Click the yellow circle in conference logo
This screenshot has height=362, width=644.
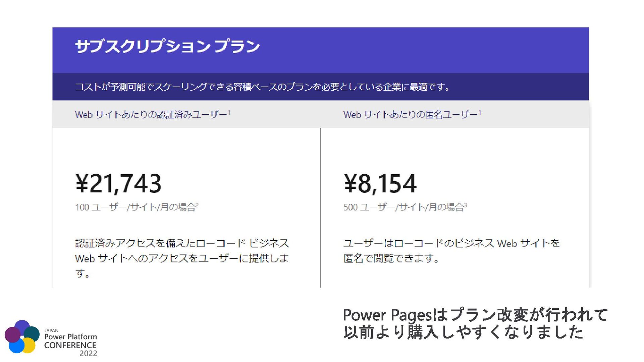29,346
